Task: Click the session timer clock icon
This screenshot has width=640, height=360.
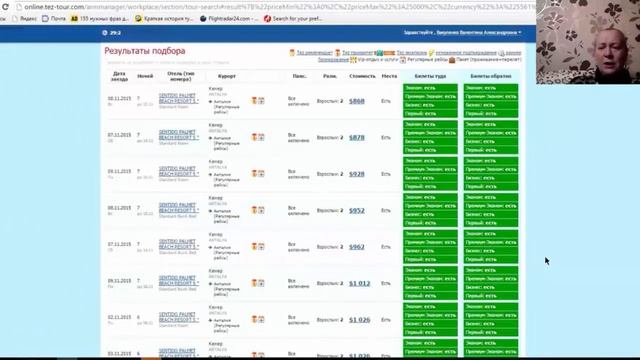Action: [105, 33]
